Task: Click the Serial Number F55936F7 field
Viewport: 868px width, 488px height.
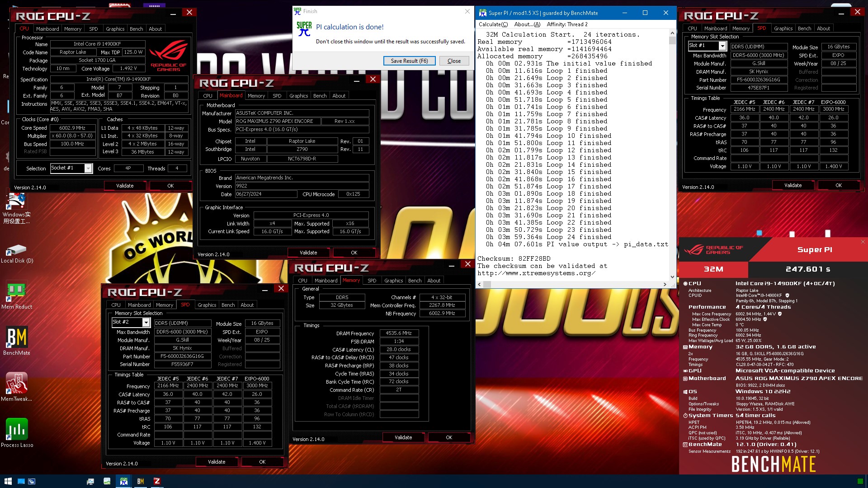Action: click(x=182, y=364)
